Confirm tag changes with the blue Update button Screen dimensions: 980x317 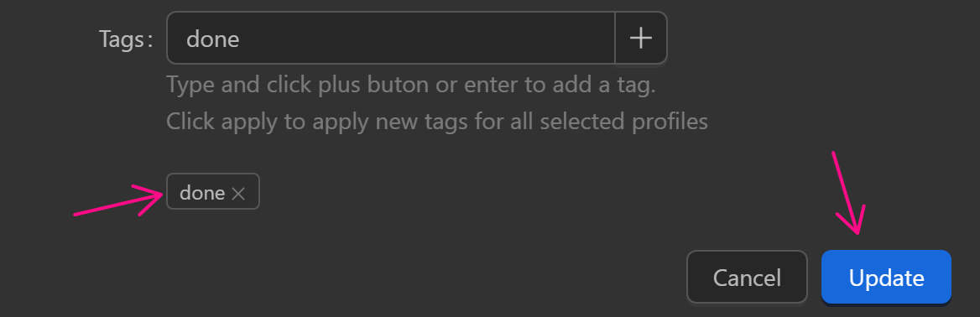pos(886,277)
